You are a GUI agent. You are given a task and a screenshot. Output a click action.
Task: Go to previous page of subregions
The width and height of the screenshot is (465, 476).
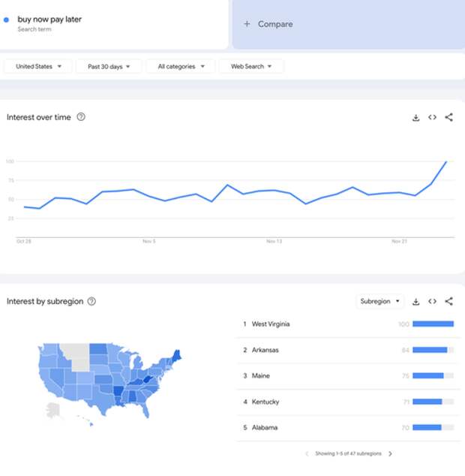pyautogui.click(x=307, y=453)
